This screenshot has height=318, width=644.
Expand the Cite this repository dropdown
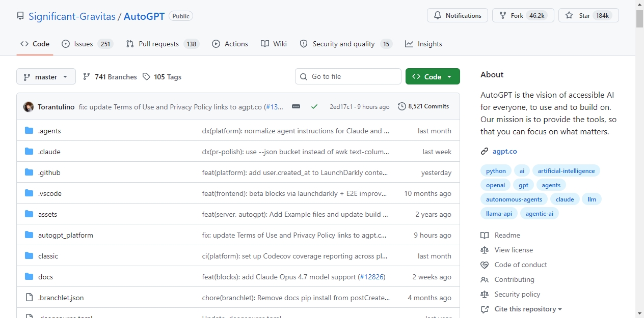point(521,309)
